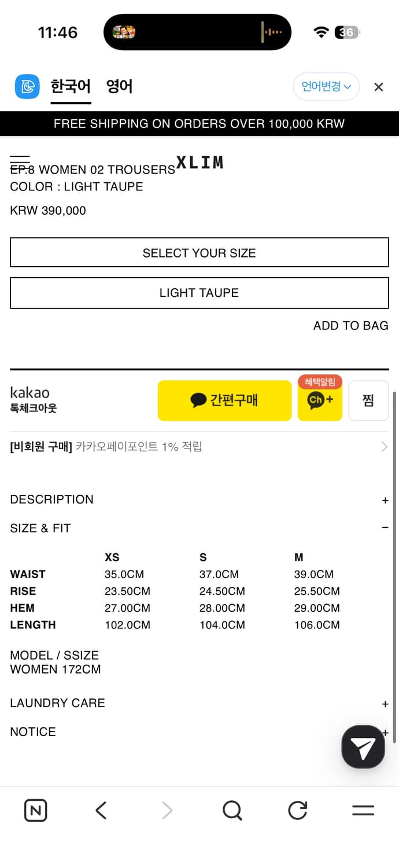Open the 언어변경 language dropdown
The width and height of the screenshot is (399, 868).
326,87
